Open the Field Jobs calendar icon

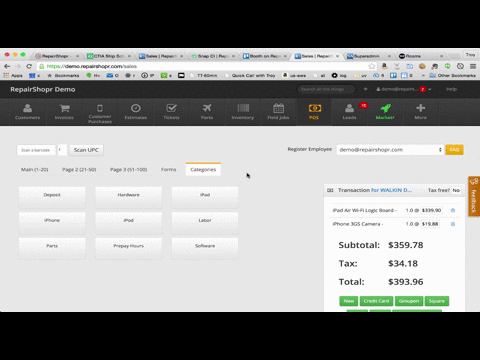click(278, 108)
